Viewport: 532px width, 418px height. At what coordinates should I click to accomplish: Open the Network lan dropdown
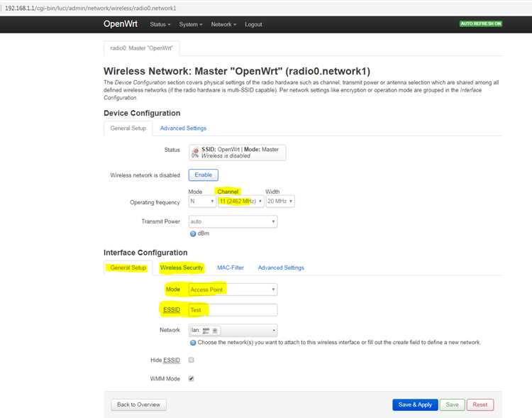pos(233,331)
